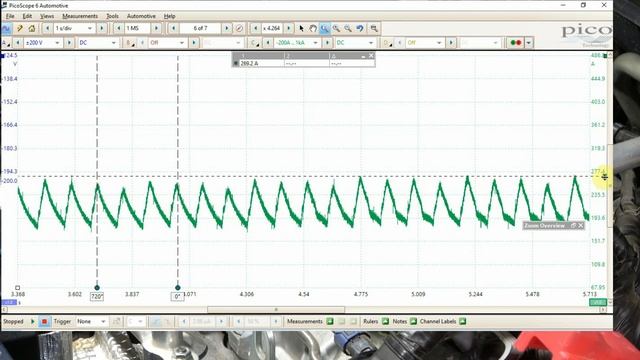
Task: Click the Rulers green button
Action: pyautogui.click(x=385, y=322)
